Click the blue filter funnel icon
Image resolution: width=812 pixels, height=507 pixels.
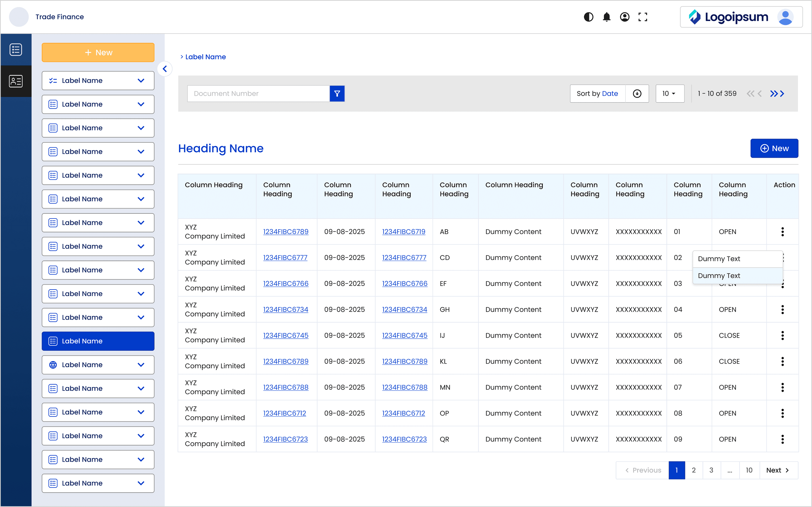(x=337, y=93)
